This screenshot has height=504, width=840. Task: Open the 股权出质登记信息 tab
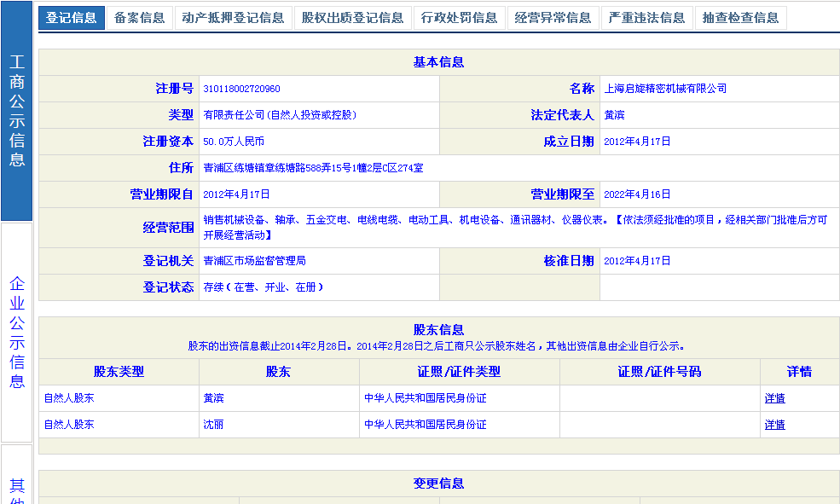coord(352,18)
